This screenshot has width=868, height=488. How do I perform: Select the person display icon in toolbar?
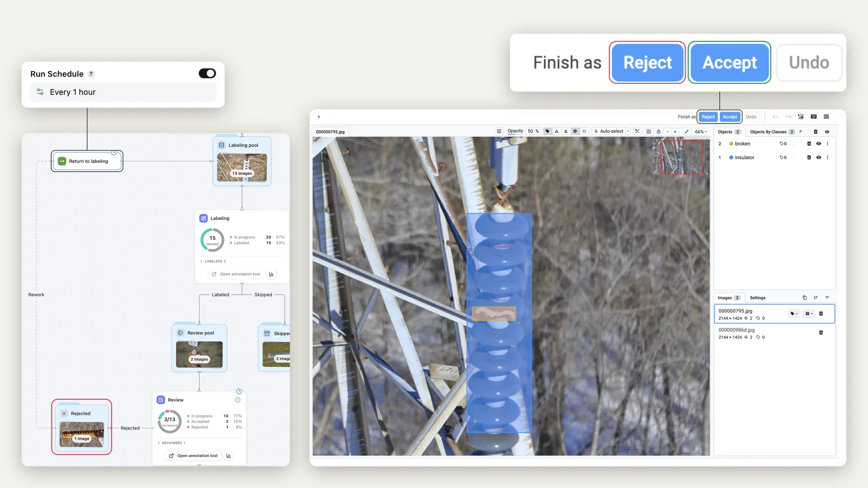point(566,131)
